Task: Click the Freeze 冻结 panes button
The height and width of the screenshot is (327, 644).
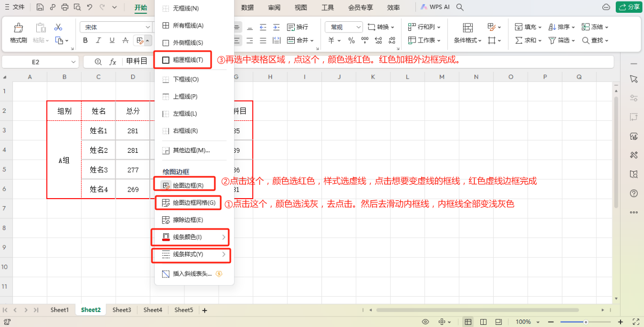Action: point(595,27)
